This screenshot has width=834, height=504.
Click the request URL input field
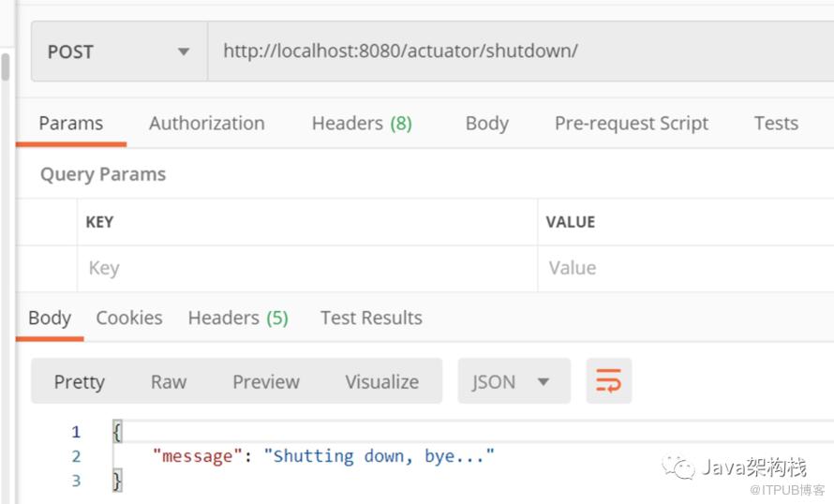click(x=521, y=52)
